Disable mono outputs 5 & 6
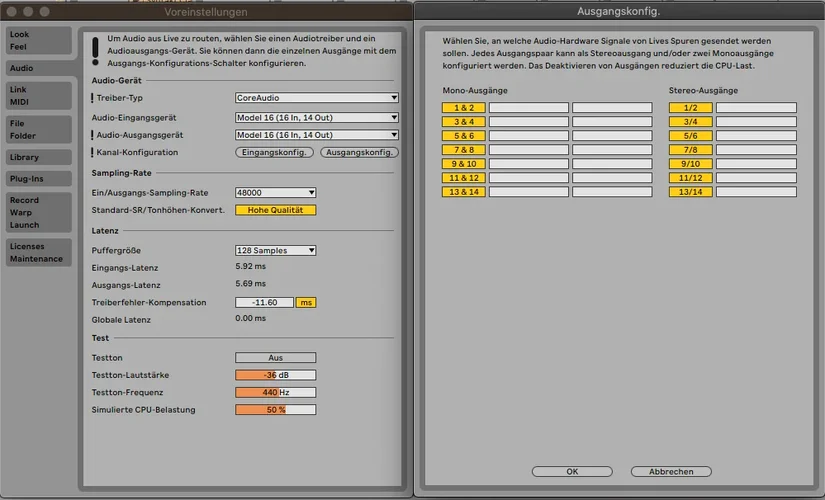The width and height of the screenshot is (825, 500). 464,136
